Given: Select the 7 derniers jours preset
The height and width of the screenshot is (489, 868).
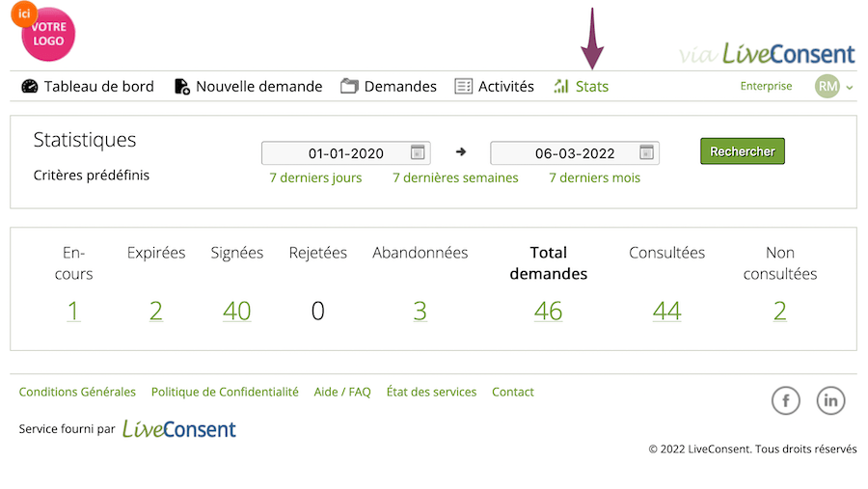Looking at the screenshot, I should point(315,177).
